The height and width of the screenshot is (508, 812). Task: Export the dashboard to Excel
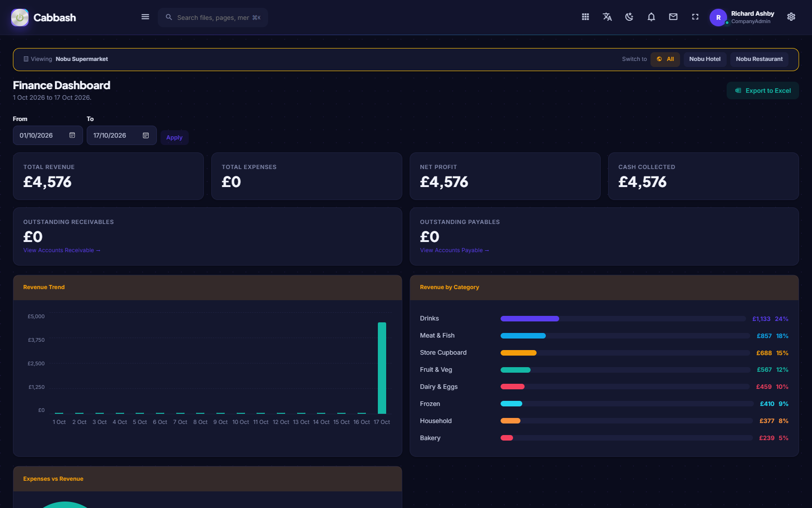point(763,91)
